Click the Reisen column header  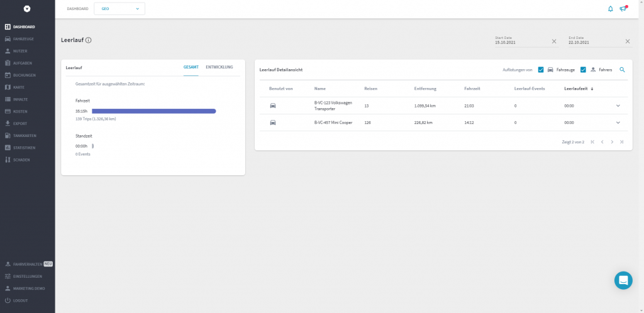click(x=371, y=89)
